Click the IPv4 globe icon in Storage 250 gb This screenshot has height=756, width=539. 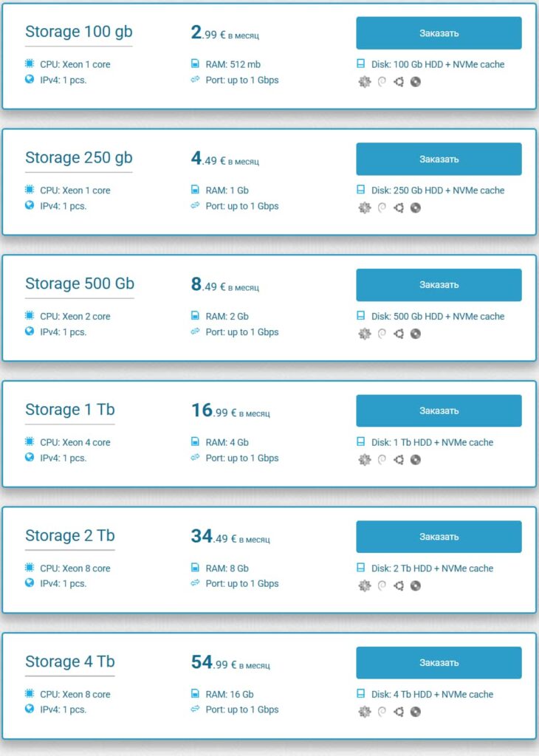tap(29, 206)
